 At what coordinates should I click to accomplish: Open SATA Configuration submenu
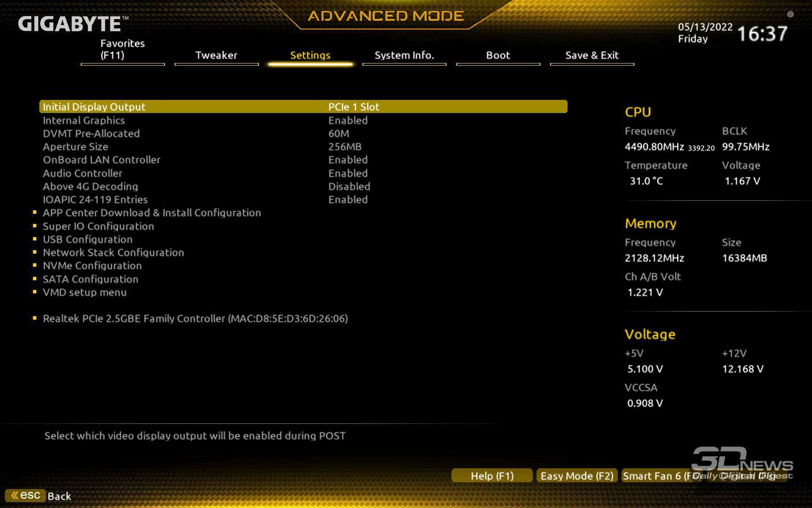[x=91, y=279]
